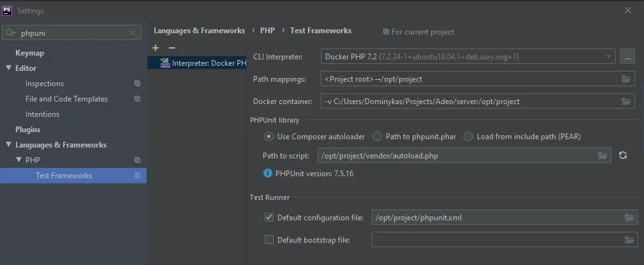Select Use Composer autoloader option
644x265 pixels.
pyautogui.click(x=269, y=136)
